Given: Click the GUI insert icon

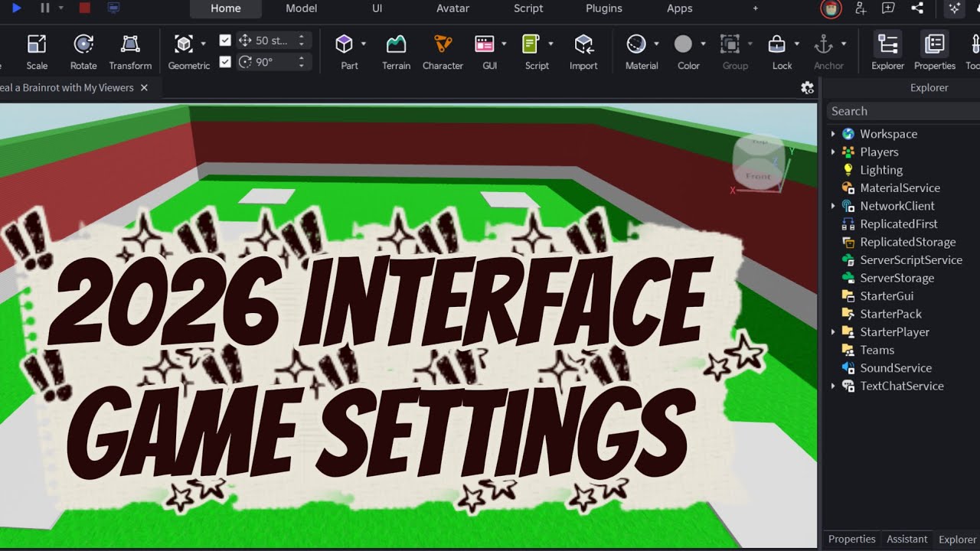Looking at the screenshot, I should [484, 44].
